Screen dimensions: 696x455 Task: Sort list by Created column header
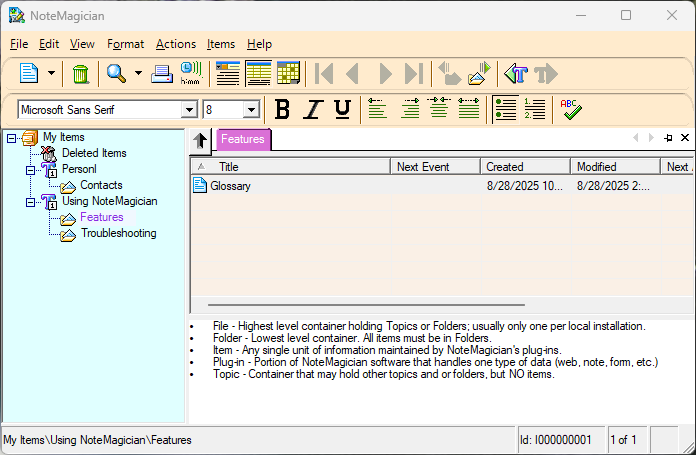(x=524, y=167)
